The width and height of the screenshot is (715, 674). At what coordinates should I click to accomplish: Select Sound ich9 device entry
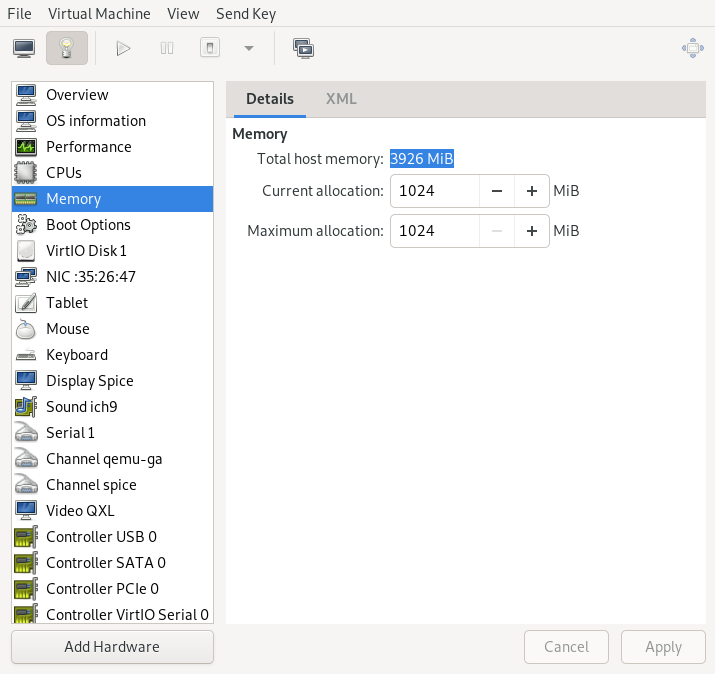(81, 407)
